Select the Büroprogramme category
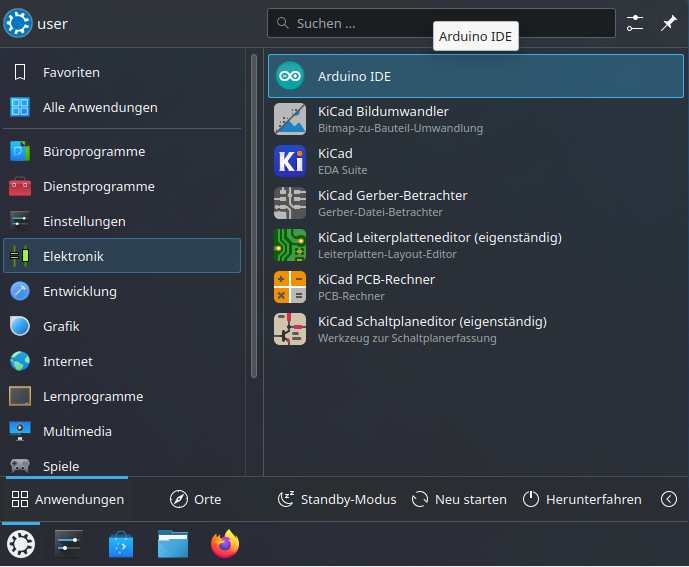 tap(122, 151)
